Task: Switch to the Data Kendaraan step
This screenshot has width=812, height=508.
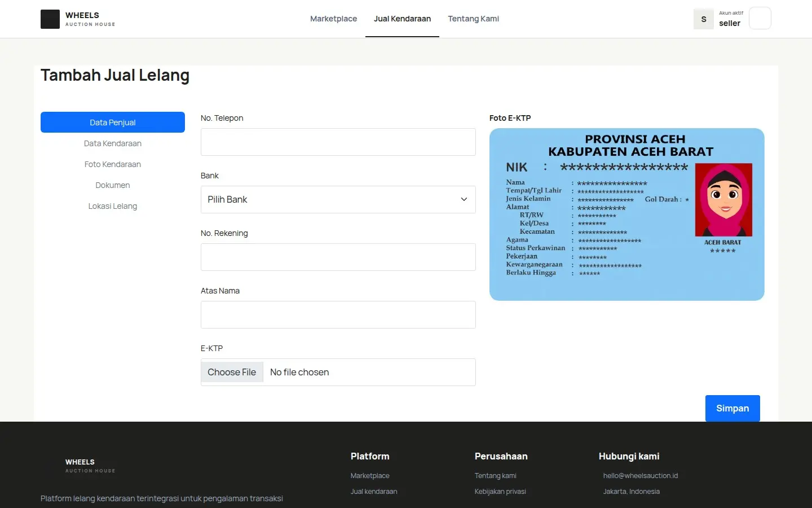Action: tap(113, 143)
